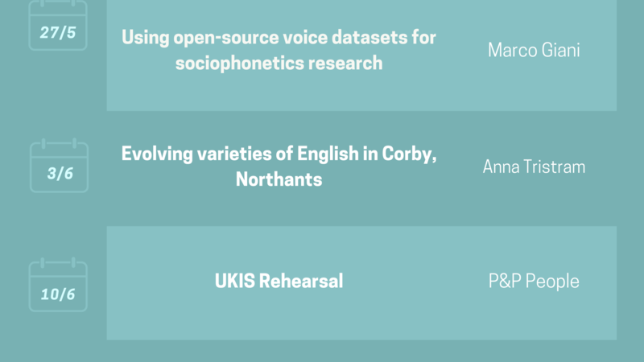Screen dimensions: 644x362
Task: Click the word "Northants" in the second title
Action: coord(279,179)
